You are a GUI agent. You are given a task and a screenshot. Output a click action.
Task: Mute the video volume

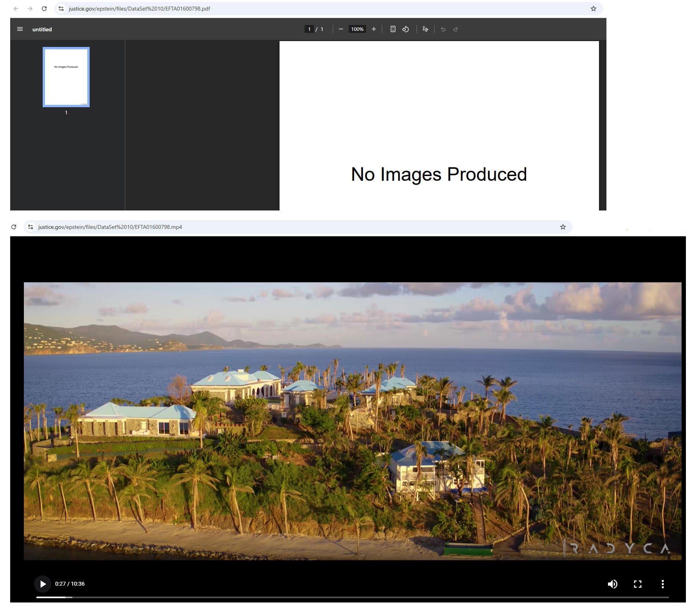[x=612, y=584]
